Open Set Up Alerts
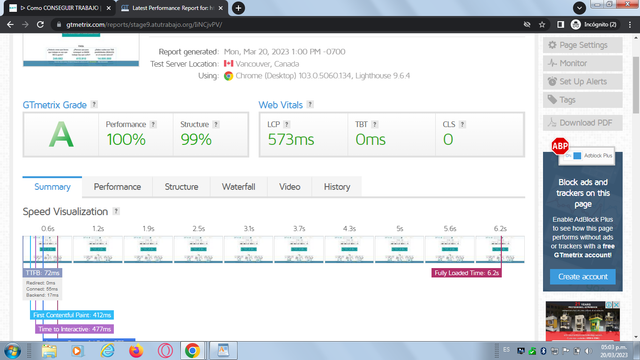This screenshot has width=640, height=360. (582, 82)
